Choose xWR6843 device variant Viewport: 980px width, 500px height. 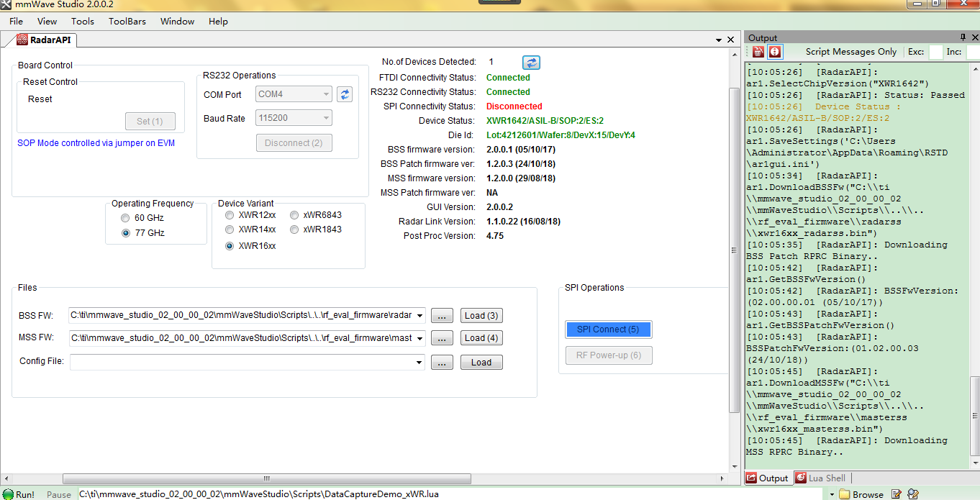click(295, 215)
